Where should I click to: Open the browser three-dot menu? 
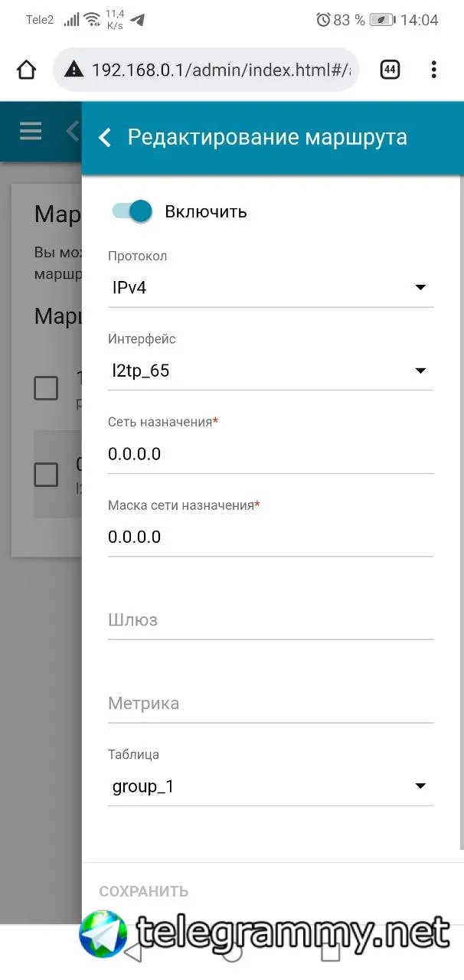tap(433, 70)
